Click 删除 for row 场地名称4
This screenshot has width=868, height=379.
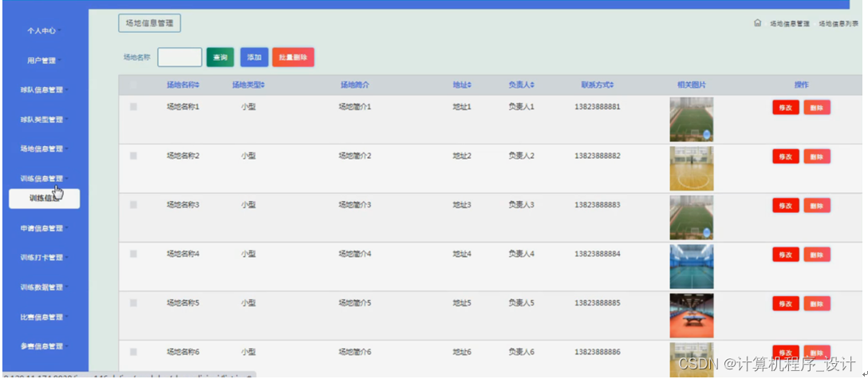816,255
